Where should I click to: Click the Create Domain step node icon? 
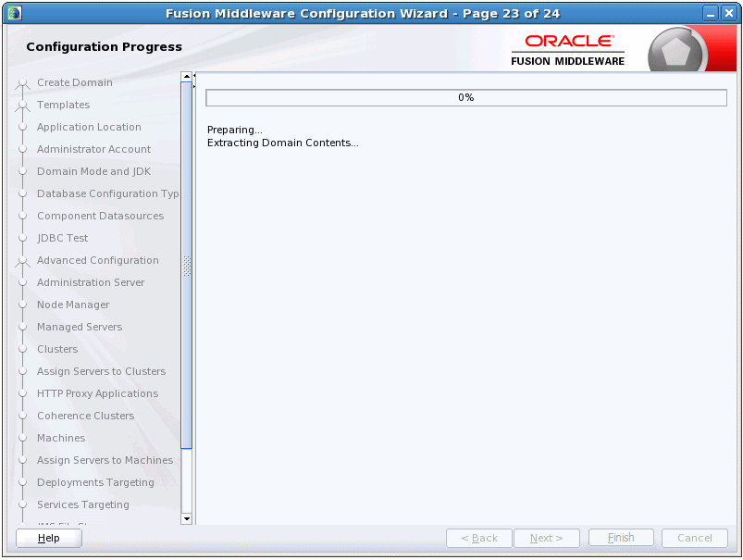pyautogui.click(x=22, y=84)
